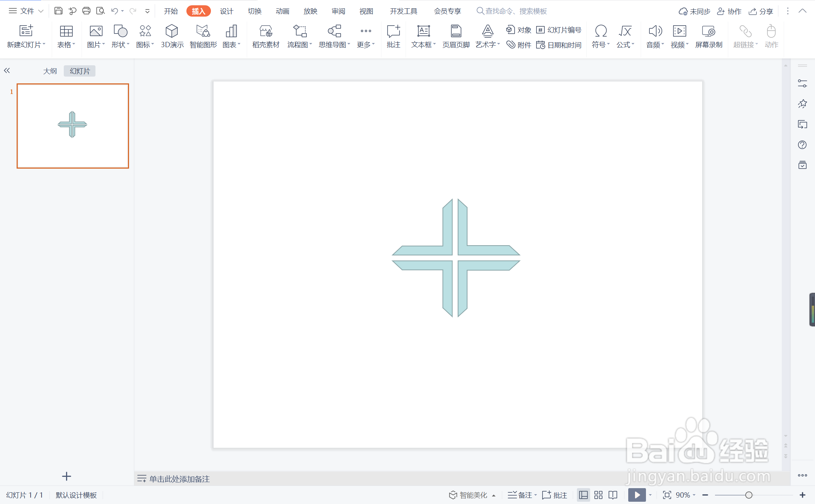Insert a 批注 comment from ribbon

(393, 37)
